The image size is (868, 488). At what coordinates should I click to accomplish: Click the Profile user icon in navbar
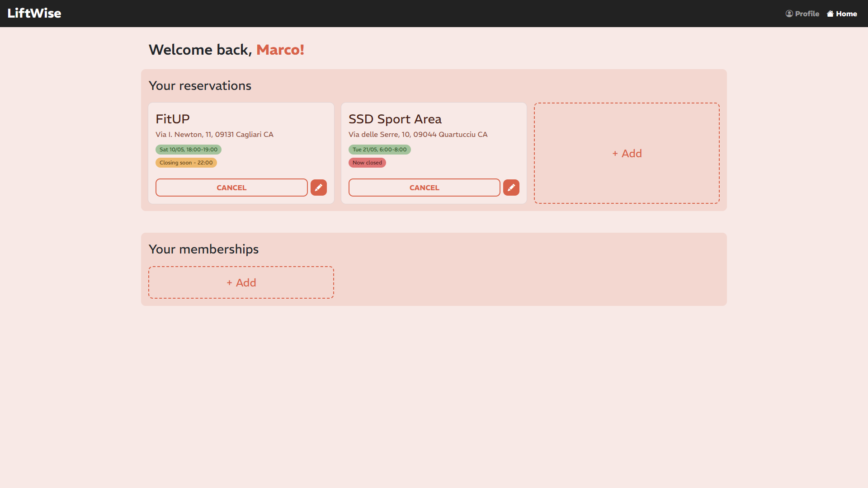(x=789, y=14)
